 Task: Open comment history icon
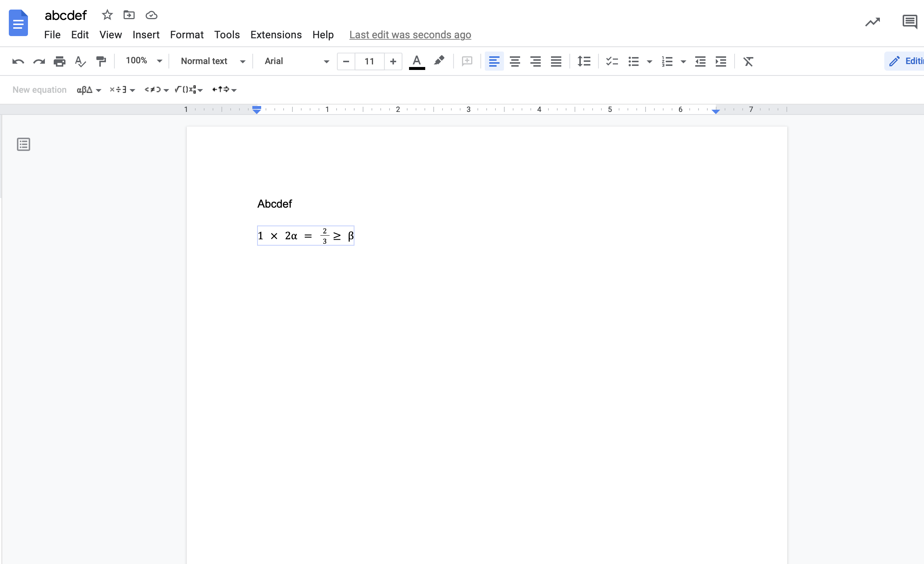910,22
